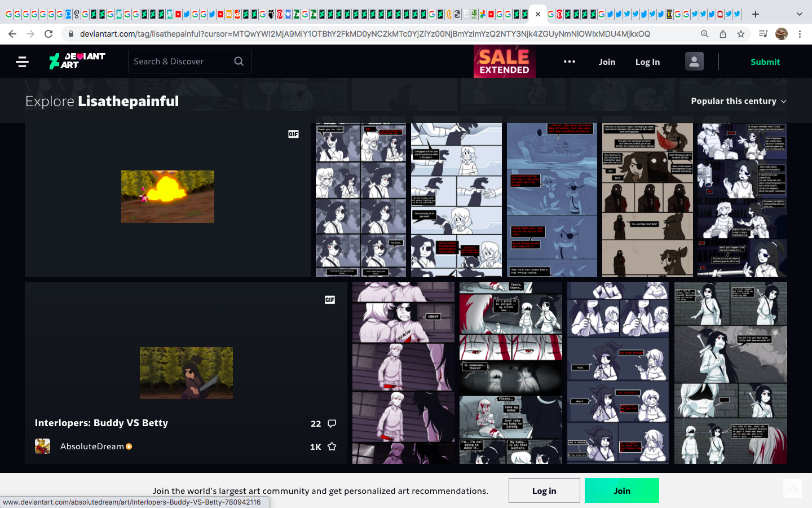Expand the tab search dropdown arrow
The height and width of the screenshot is (508, 812).
coord(799,14)
